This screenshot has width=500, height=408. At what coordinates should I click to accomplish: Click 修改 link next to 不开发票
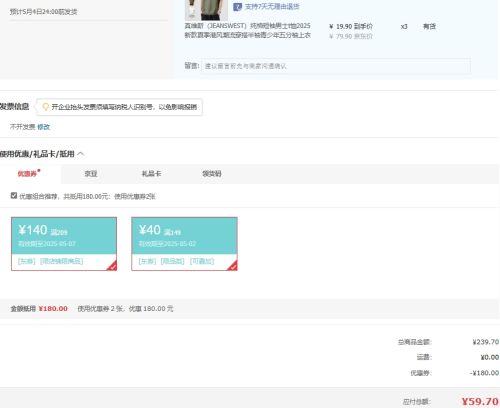[x=44, y=127]
